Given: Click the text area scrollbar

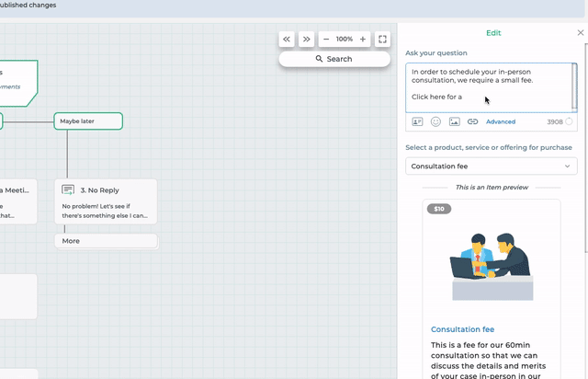Looking at the screenshot, I should click(574, 87).
